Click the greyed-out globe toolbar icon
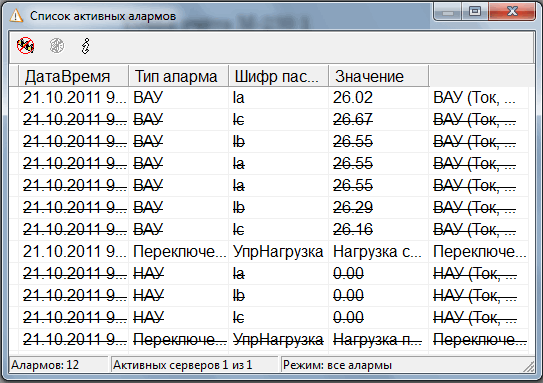 tap(57, 46)
